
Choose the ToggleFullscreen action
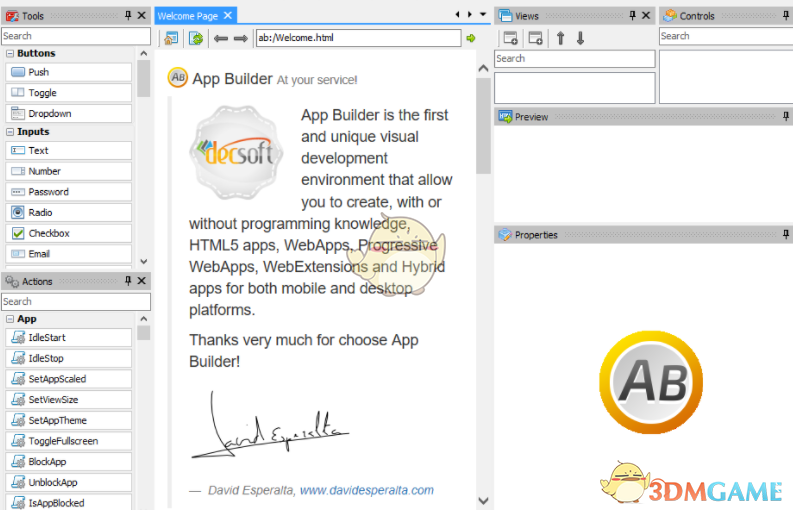pos(69,442)
